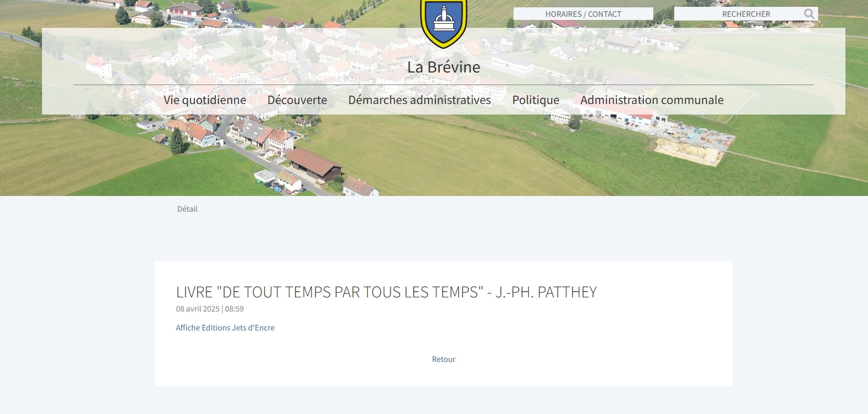Click the Détail breadcrumb text

pyautogui.click(x=187, y=209)
